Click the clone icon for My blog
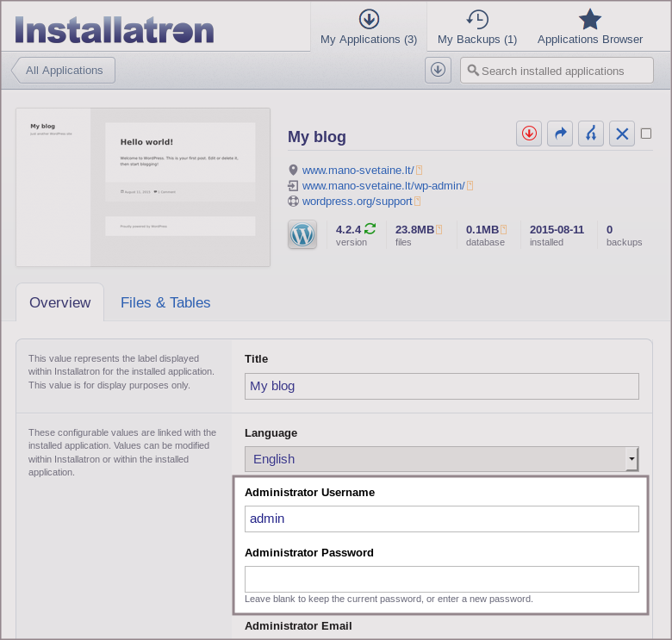 591,134
